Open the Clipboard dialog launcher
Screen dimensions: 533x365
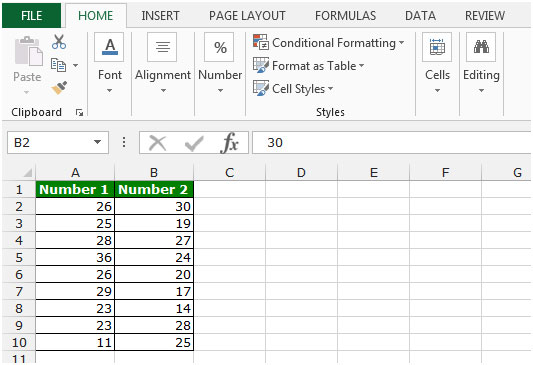click(x=80, y=113)
